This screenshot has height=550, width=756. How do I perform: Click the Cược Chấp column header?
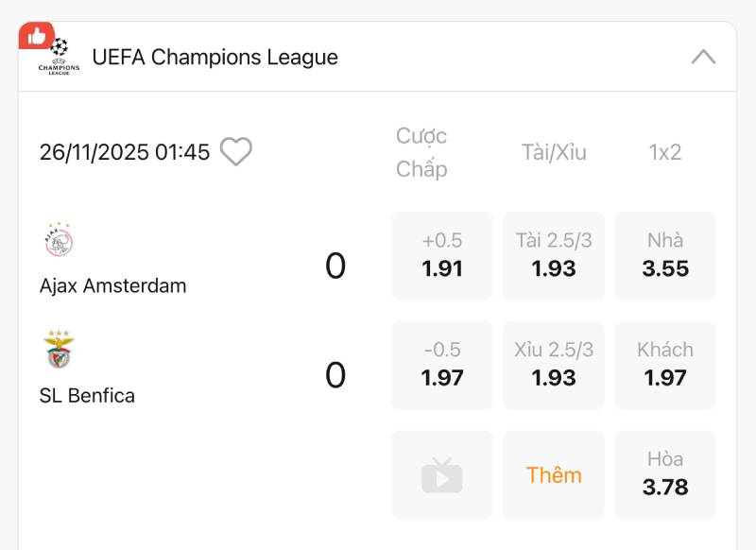pos(421,152)
